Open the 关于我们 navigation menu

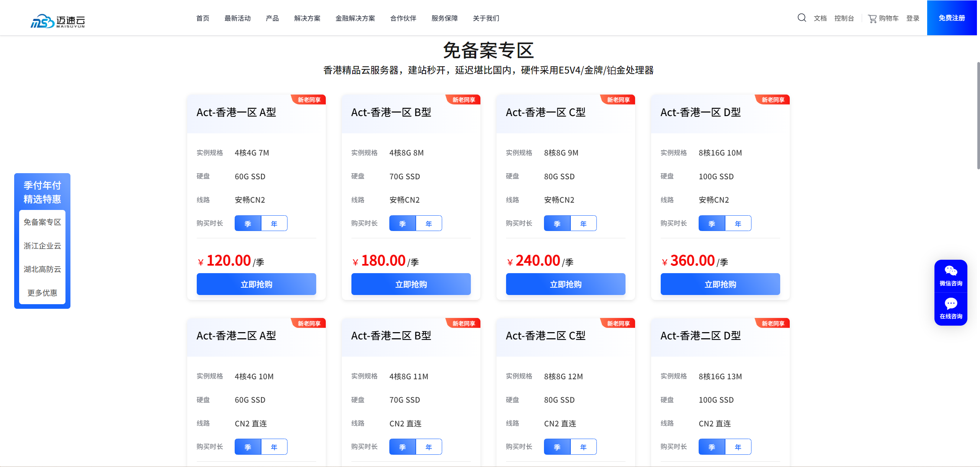(x=486, y=18)
